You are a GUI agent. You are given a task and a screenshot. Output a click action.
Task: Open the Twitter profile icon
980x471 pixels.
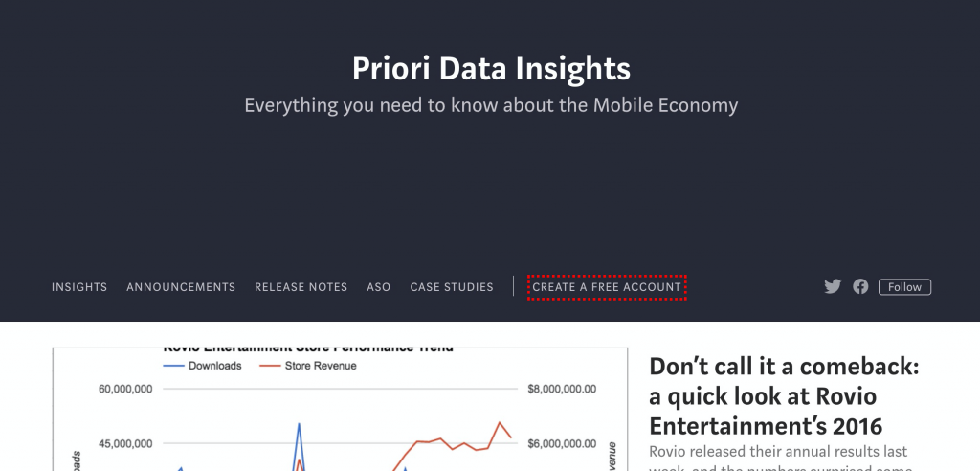(x=833, y=286)
